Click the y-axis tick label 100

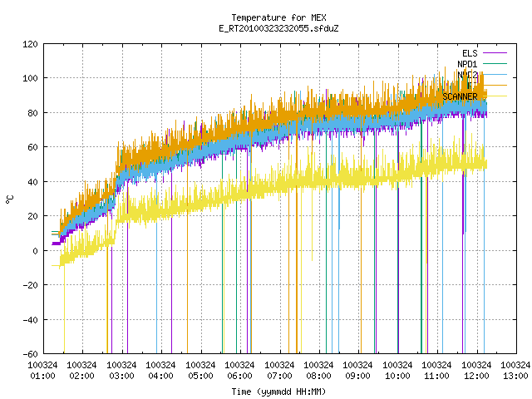[x=30, y=78]
